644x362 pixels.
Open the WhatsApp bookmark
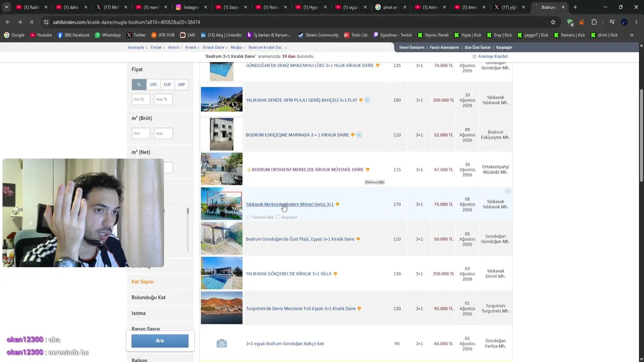point(108,35)
